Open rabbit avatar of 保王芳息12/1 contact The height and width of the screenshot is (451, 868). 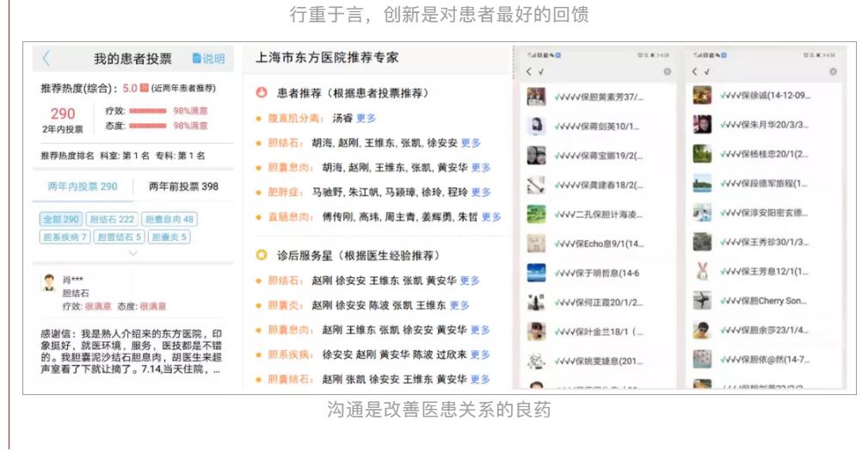pyautogui.click(x=702, y=271)
